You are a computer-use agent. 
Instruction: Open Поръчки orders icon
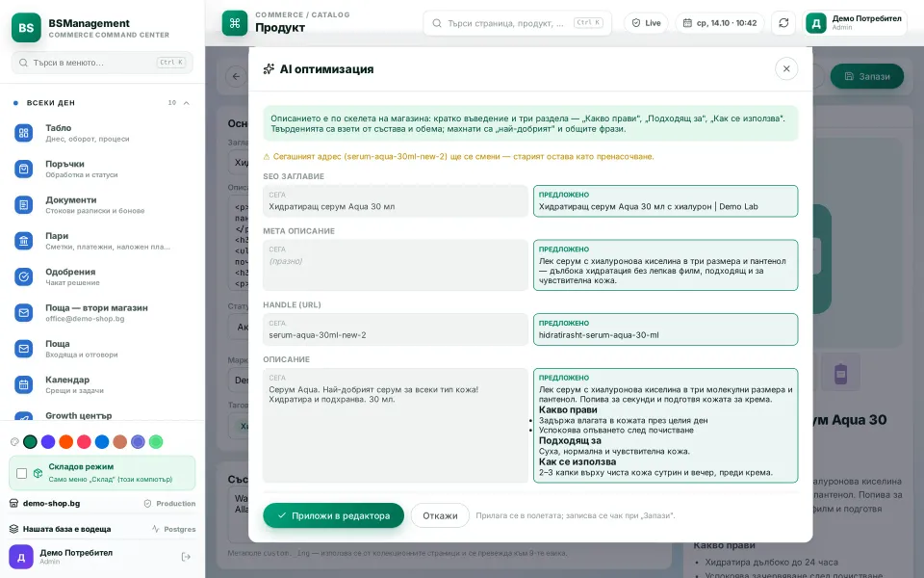[23, 170]
